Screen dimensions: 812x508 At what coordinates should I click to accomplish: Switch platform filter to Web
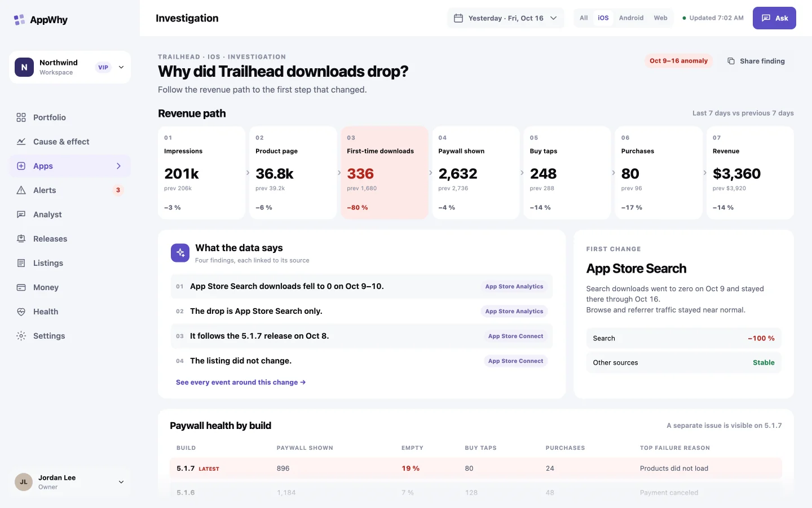(x=660, y=18)
